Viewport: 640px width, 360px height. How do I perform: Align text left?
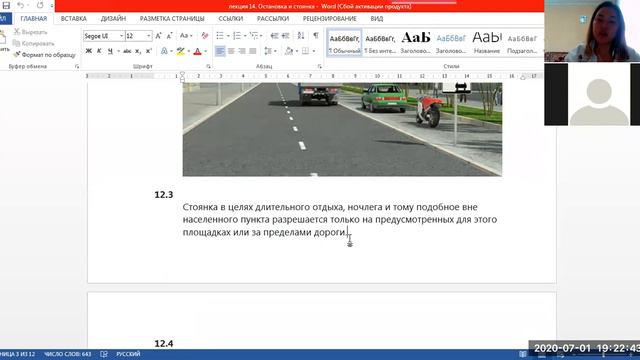[220, 51]
